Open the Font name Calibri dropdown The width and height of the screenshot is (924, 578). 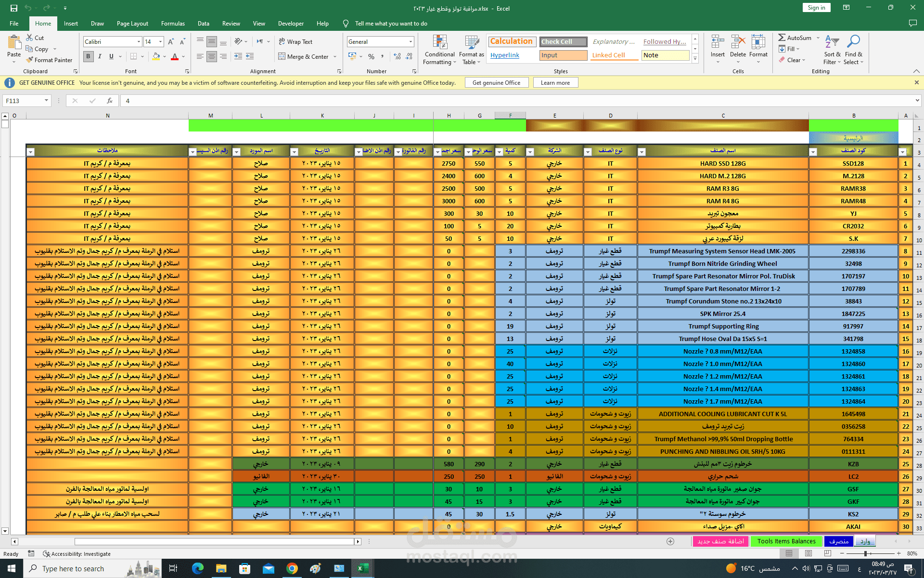pos(139,42)
